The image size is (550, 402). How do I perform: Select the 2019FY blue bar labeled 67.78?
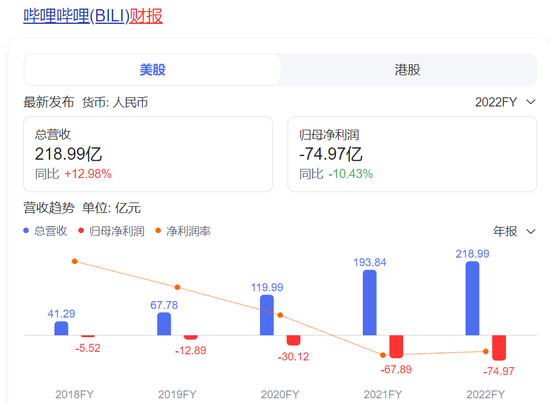(x=164, y=324)
